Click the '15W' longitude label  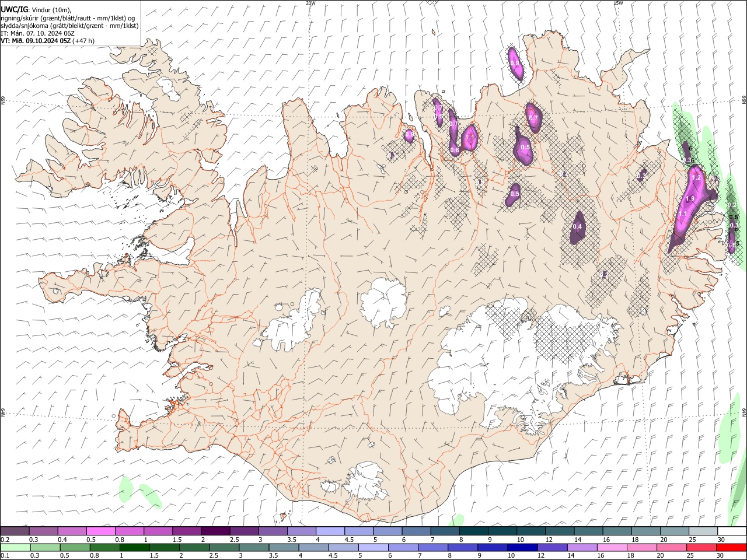click(618, 3)
